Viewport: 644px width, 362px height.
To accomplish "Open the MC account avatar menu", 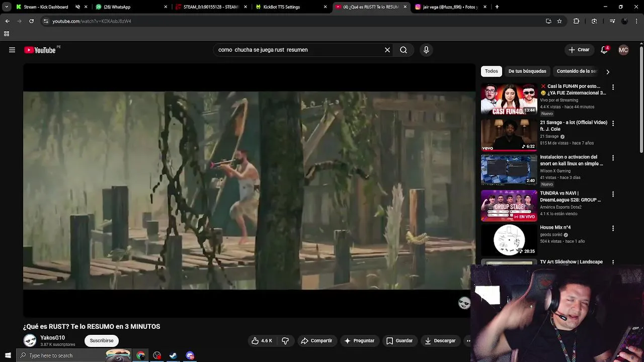I will 623,50.
